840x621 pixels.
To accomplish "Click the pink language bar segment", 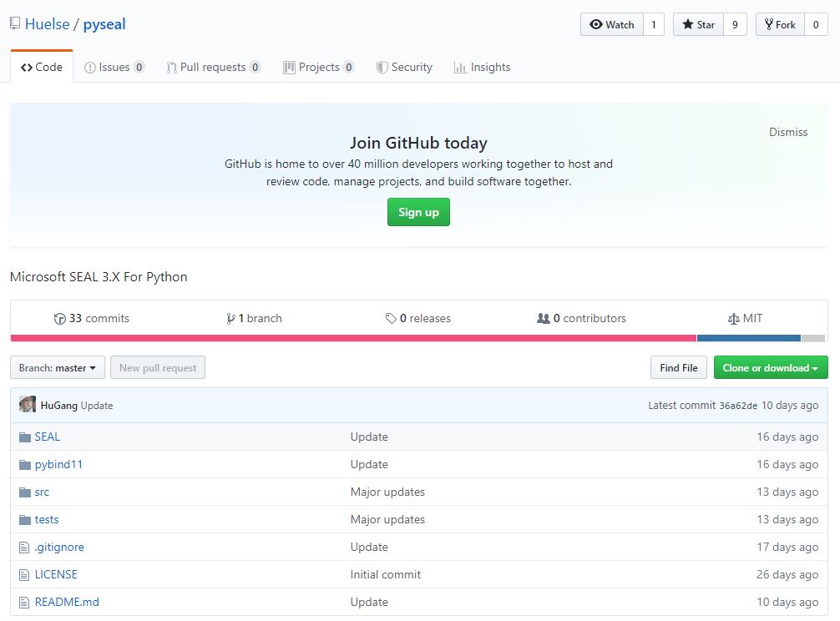I will 353,338.
